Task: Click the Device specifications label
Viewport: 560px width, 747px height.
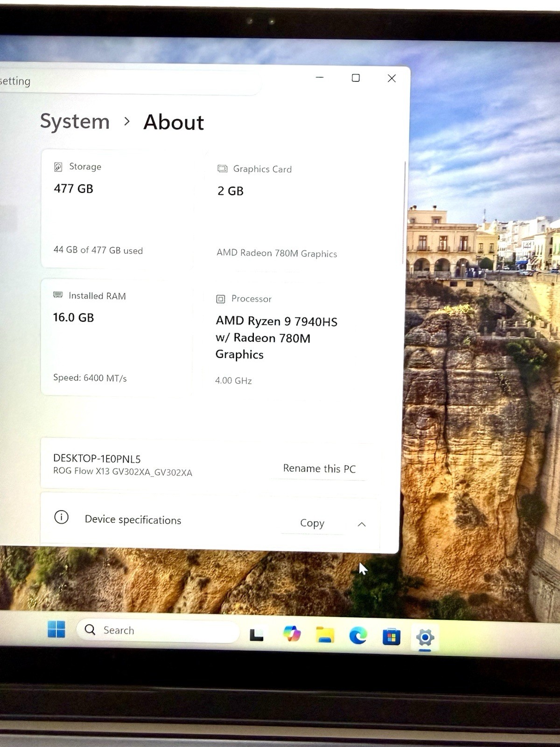Action: coord(133,520)
